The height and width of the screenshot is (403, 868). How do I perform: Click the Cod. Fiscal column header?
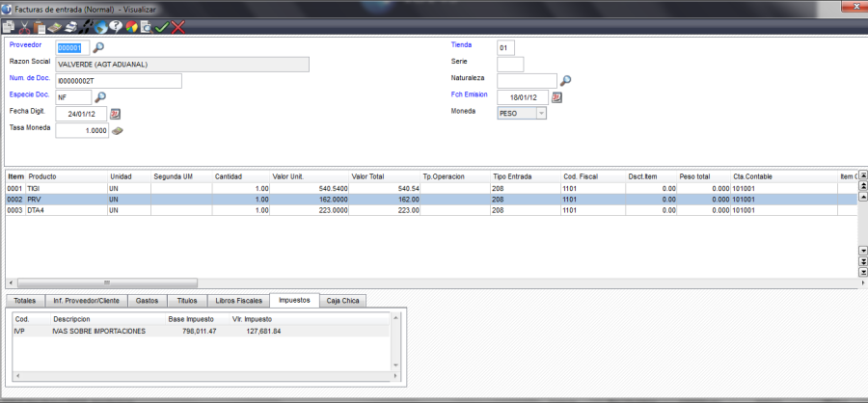point(593,176)
